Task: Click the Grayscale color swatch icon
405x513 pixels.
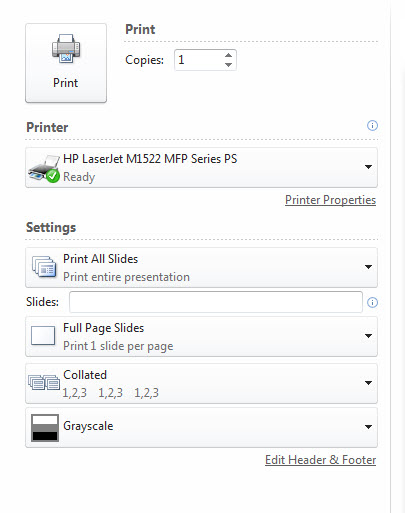Action: tap(45, 428)
